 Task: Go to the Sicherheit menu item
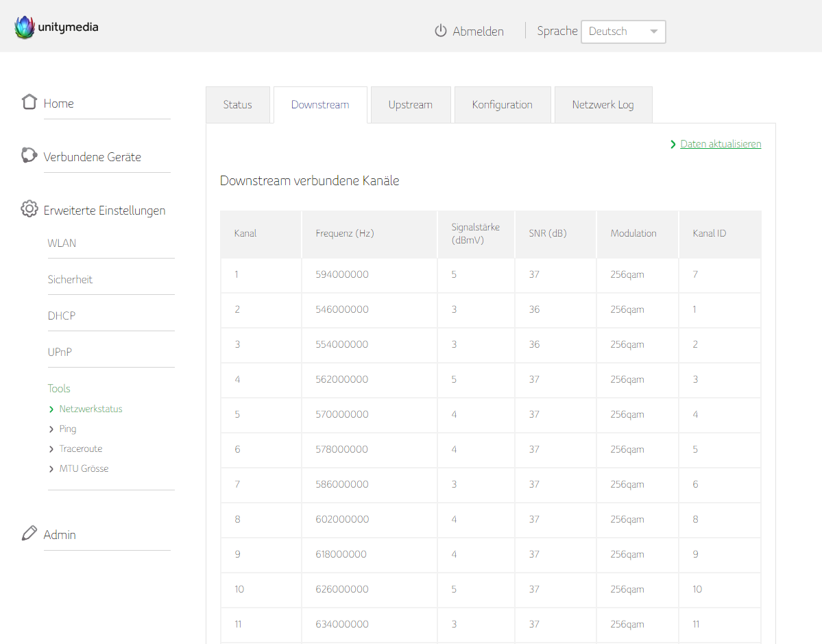click(70, 280)
